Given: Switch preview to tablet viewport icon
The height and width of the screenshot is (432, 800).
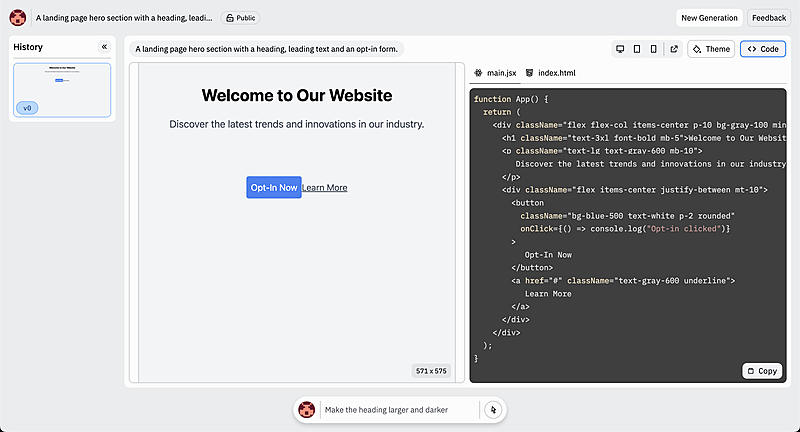Looking at the screenshot, I should click(x=637, y=49).
